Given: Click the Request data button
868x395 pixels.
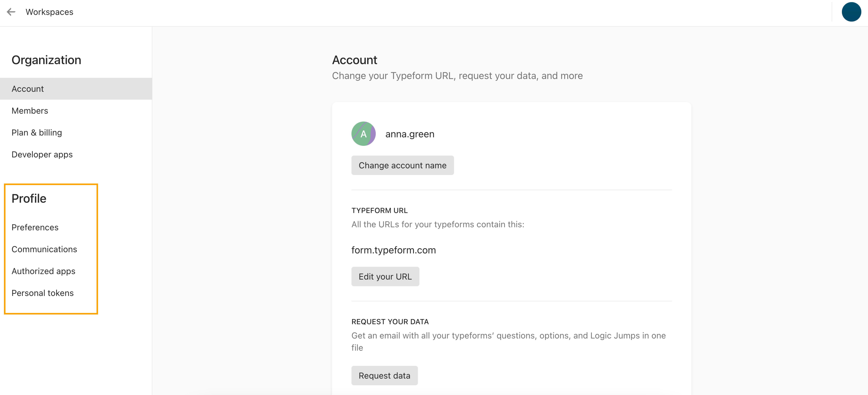Looking at the screenshot, I should (385, 375).
